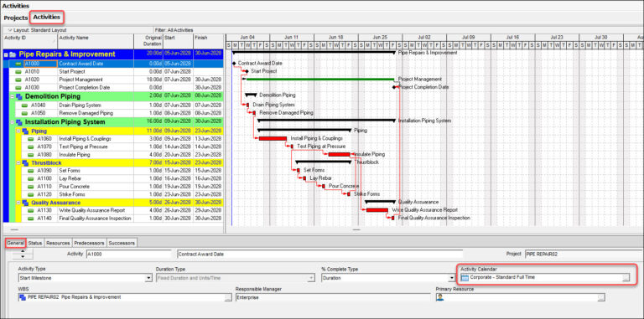Click the green activity icon for A1050

[x=24, y=113]
